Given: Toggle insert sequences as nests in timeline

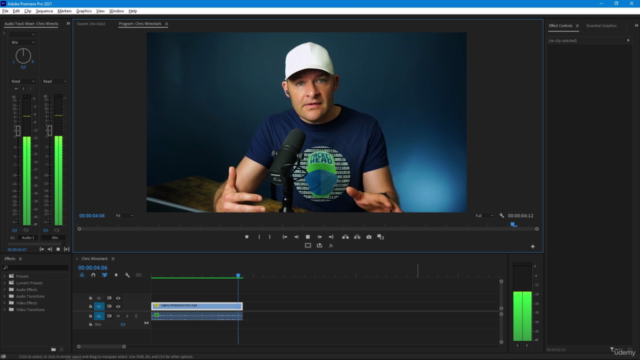Looking at the screenshot, I should pyautogui.click(x=82, y=275).
